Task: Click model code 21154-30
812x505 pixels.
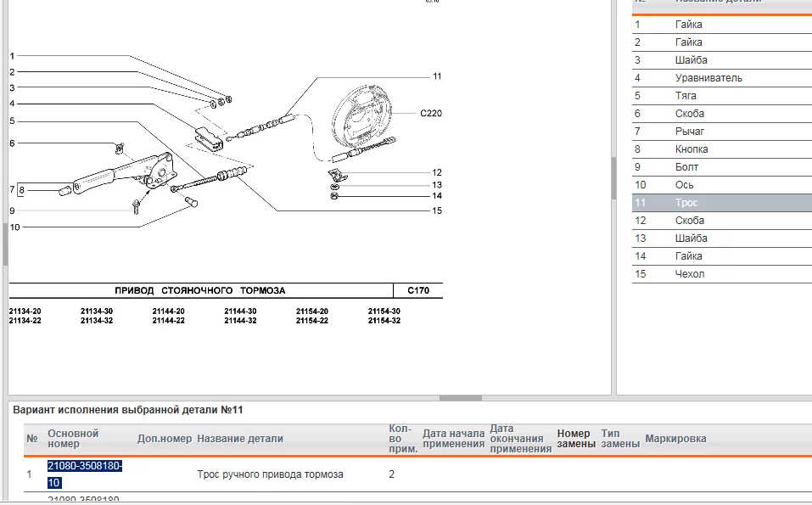Action: point(384,311)
